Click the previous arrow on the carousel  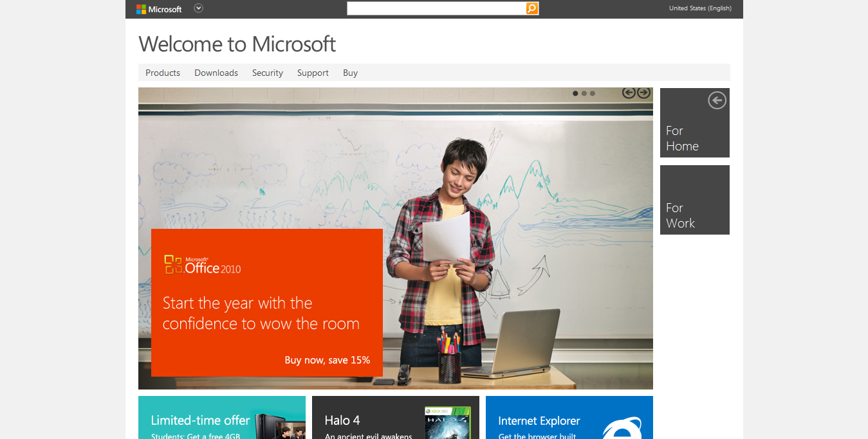(x=629, y=93)
